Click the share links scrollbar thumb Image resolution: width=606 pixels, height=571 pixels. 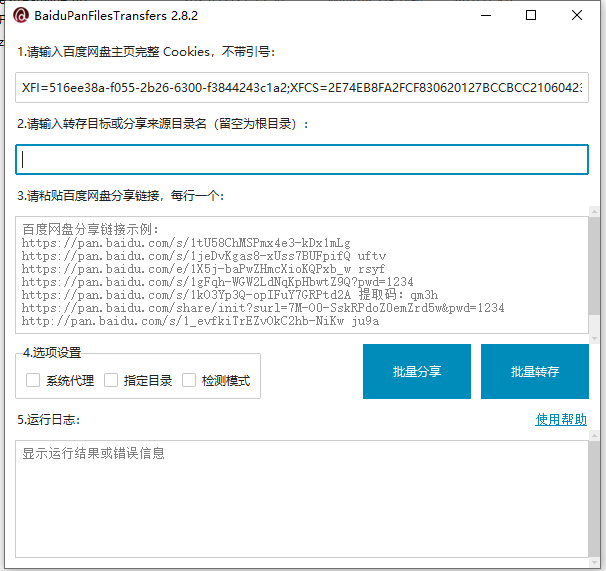coord(595,265)
